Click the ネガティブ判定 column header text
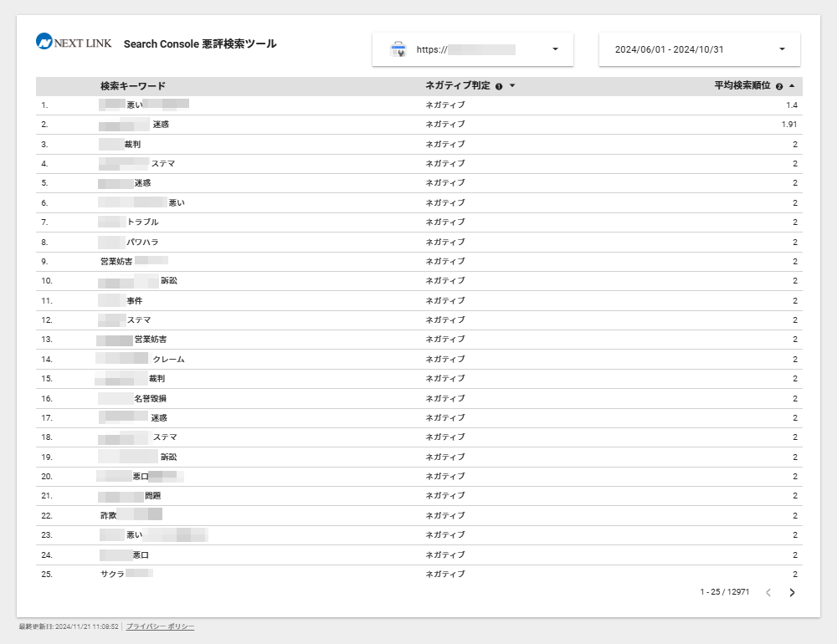This screenshot has height=644, width=837. [x=457, y=86]
